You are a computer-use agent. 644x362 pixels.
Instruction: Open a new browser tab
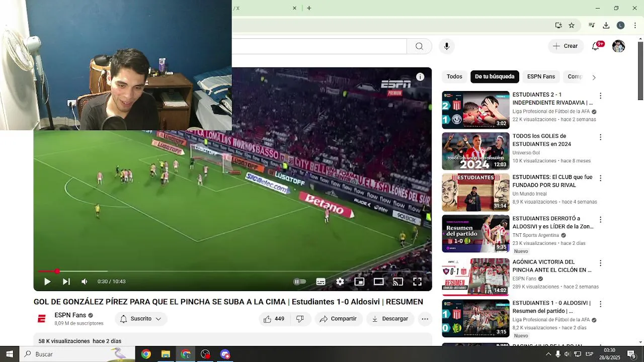[309, 8]
